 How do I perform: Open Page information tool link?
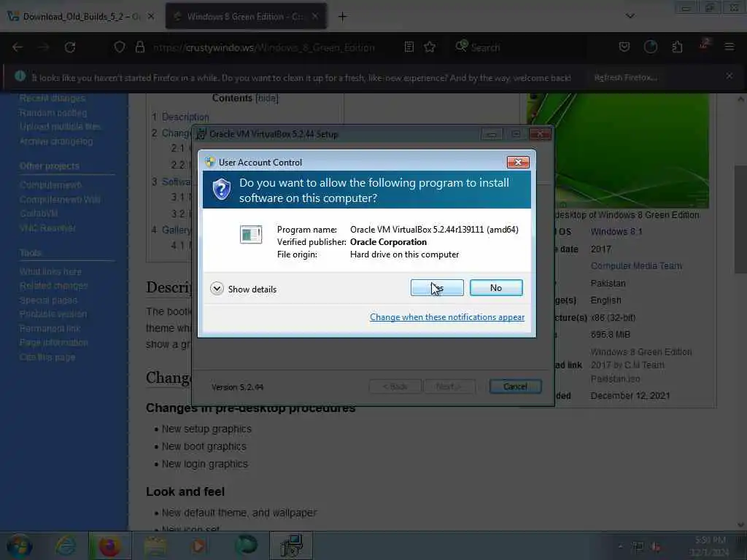point(54,343)
